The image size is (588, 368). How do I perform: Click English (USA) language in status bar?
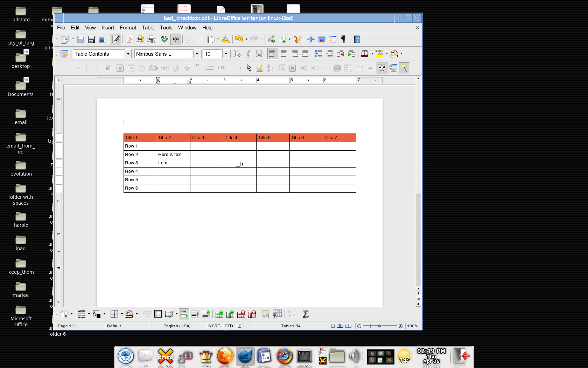(x=177, y=326)
